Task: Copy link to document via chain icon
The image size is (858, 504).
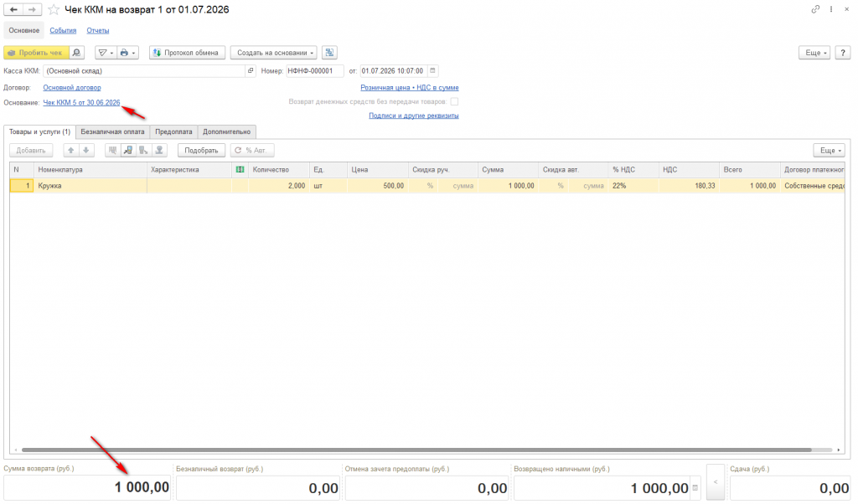Action: tap(815, 9)
